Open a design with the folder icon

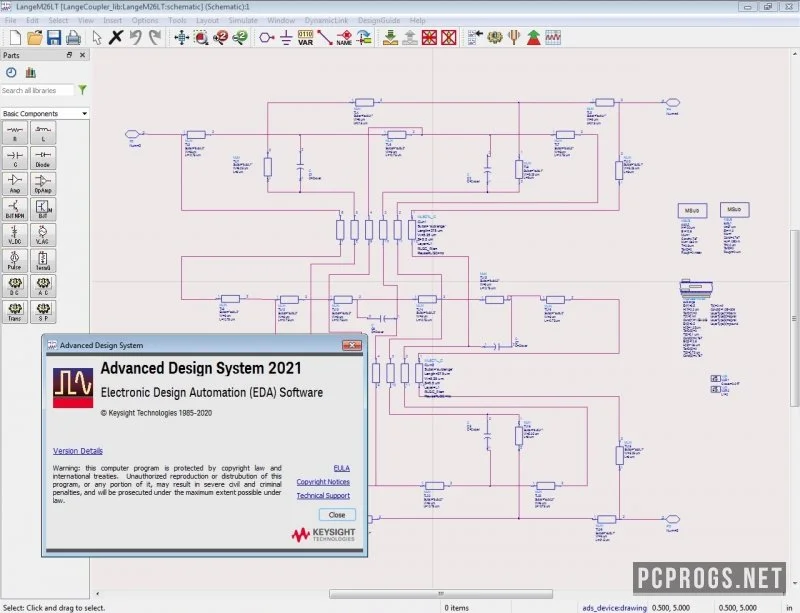(x=34, y=37)
